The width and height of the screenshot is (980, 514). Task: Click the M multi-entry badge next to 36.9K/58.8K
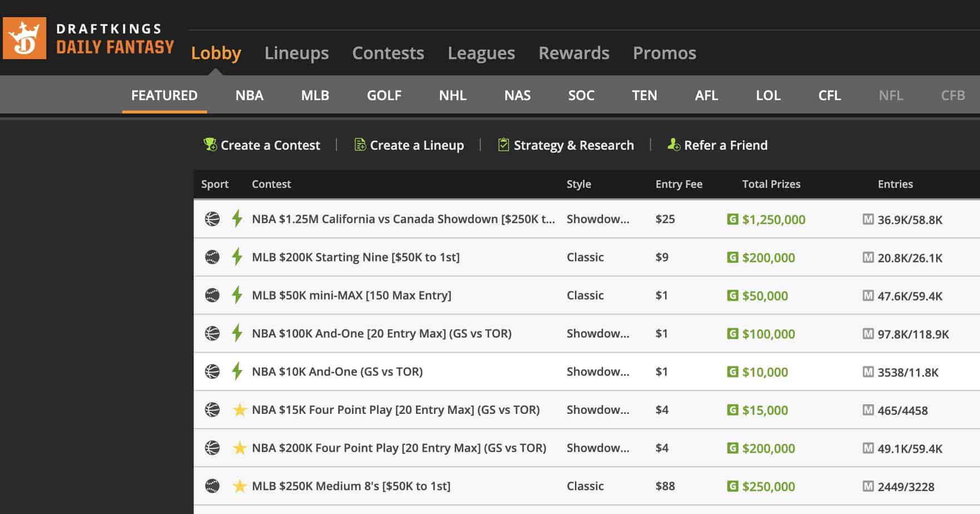coord(868,219)
